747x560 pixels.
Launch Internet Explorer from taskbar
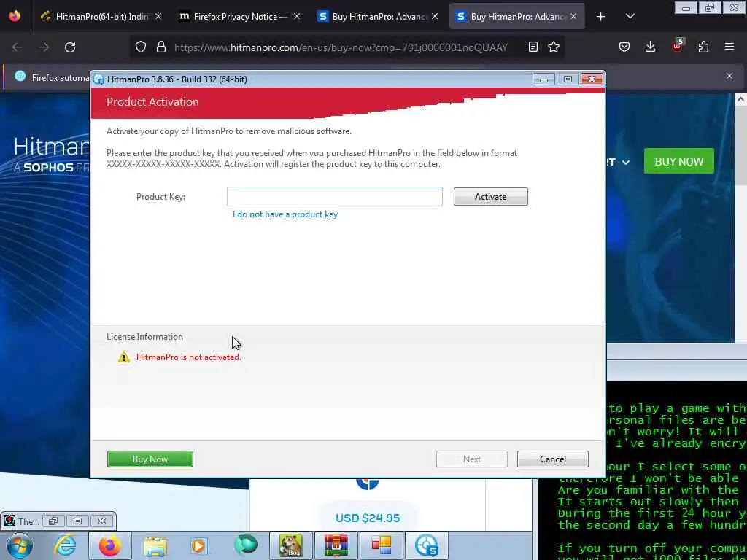point(65,545)
